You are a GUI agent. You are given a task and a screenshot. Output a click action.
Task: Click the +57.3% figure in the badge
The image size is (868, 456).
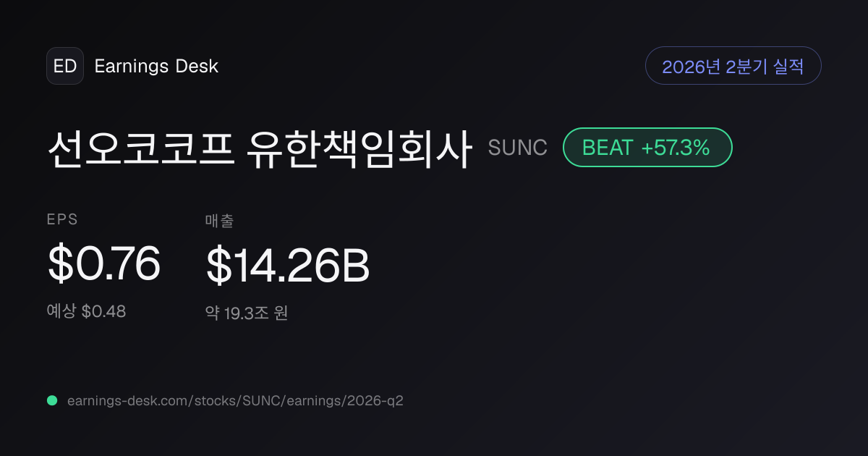coord(676,148)
